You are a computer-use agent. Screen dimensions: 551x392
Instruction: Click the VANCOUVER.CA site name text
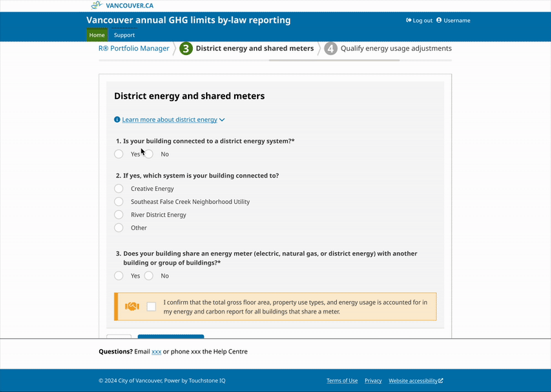pos(129,6)
